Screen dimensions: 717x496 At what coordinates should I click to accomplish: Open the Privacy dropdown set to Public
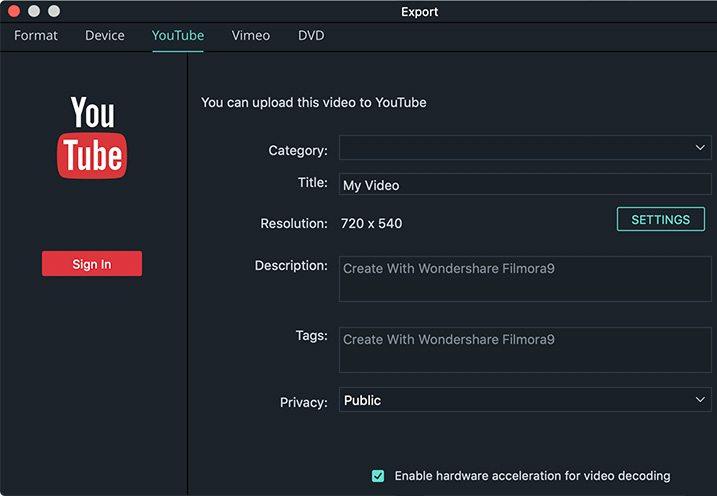[x=525, y=399]
